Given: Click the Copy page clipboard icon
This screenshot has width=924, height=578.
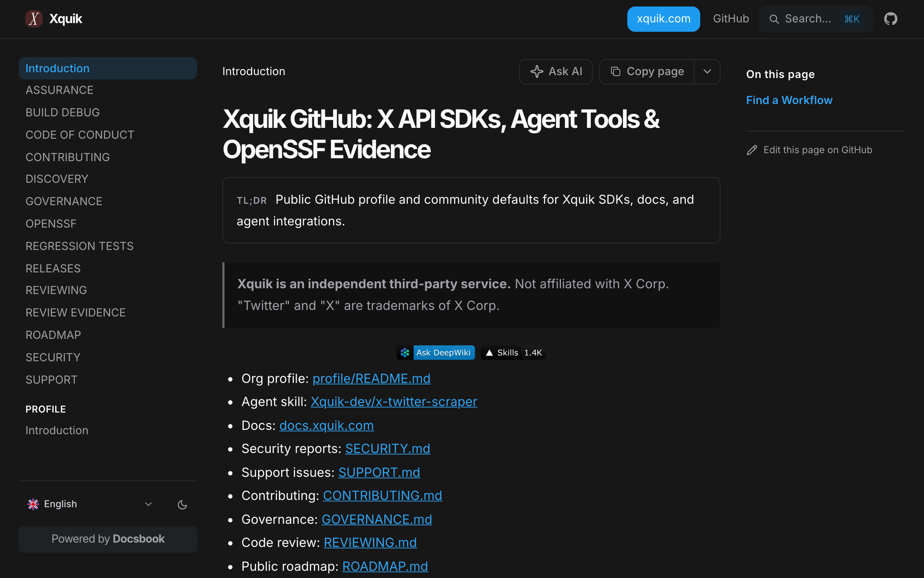Looking at the screenshot, I should [615, 72].
